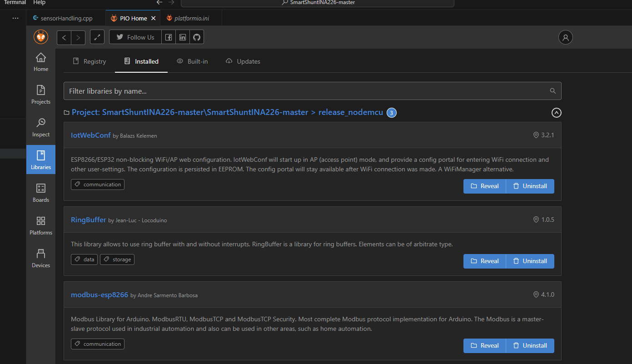Open PIO Home from sidebar Home icon
Screen dimensions: 632x364
(x=41, y=62)
